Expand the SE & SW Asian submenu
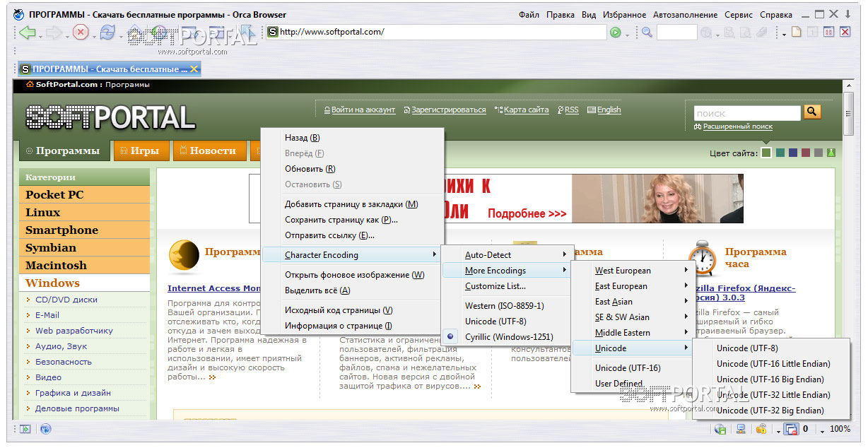The height and width of the screenshot is (448, 868). (x=633, y=317)
